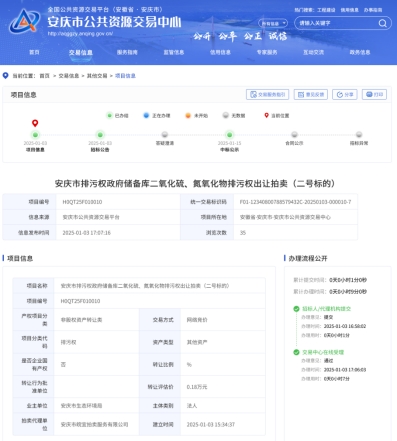Click the location pin icon in breadcrumb

5,76
